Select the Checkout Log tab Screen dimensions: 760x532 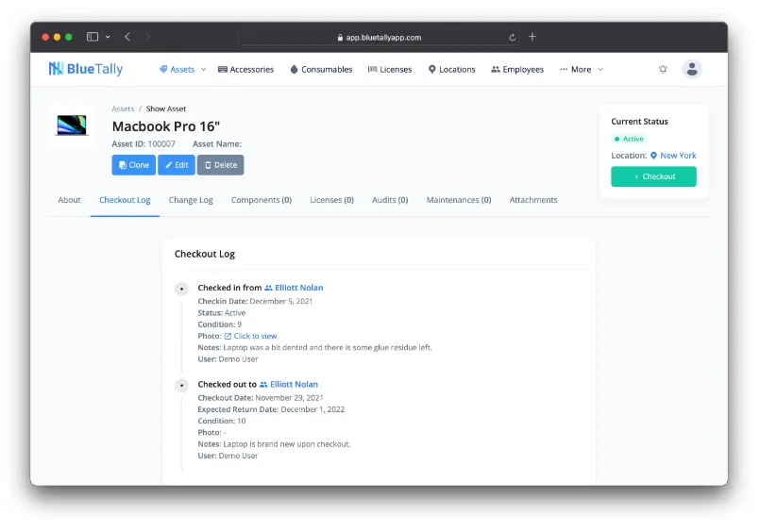tap(125, 200)
